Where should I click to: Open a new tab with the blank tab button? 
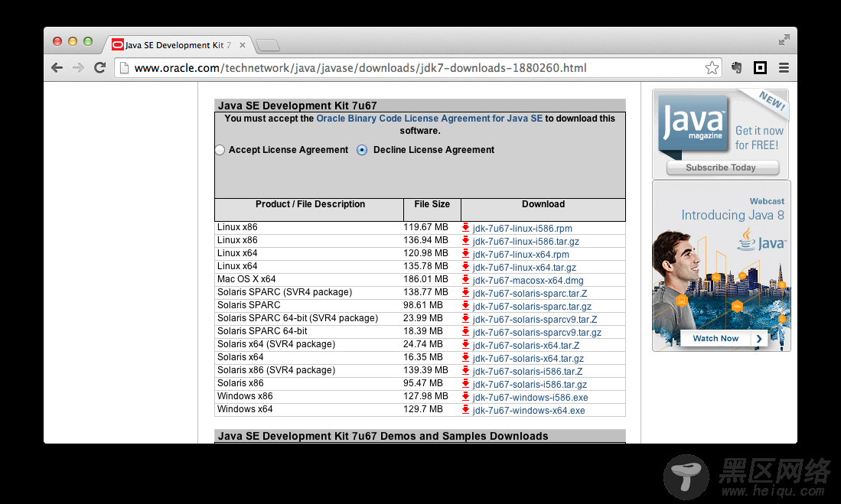point(268,46)
